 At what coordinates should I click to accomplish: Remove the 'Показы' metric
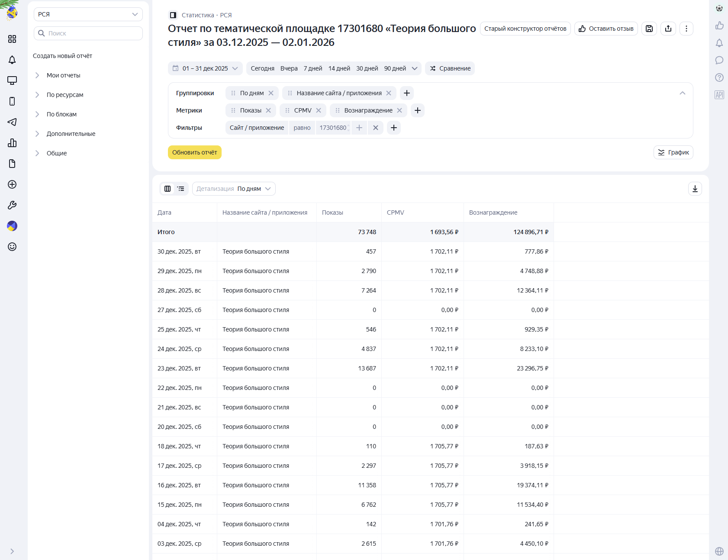[x=268, y=110]
